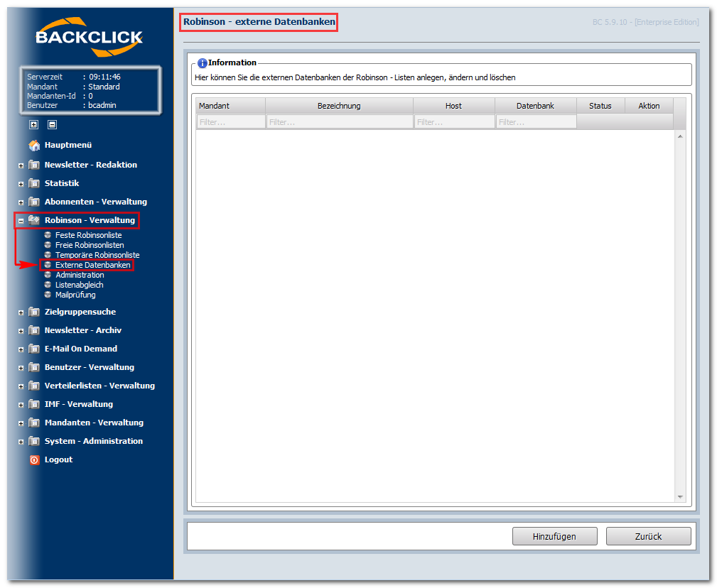Expand the Newsletter - Redaktion tree node
This screenshot has width=717, height=588.
click(x=21, y=165)
